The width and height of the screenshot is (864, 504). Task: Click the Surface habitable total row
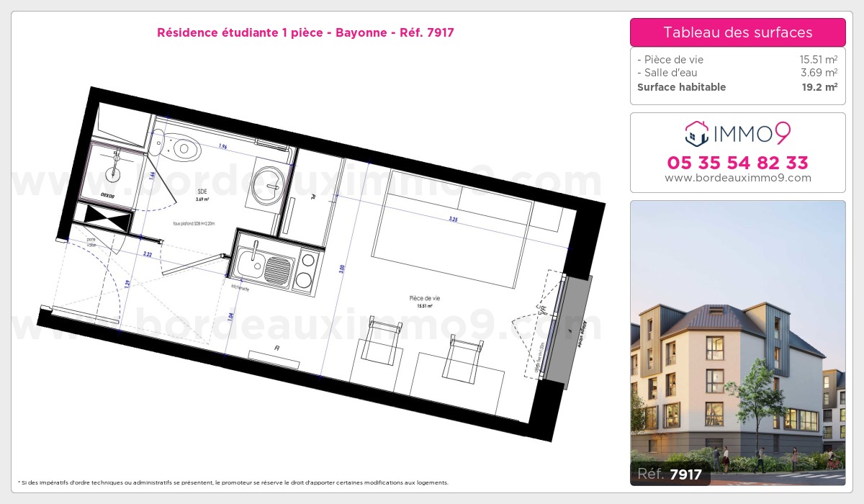[x=737, y=87]
